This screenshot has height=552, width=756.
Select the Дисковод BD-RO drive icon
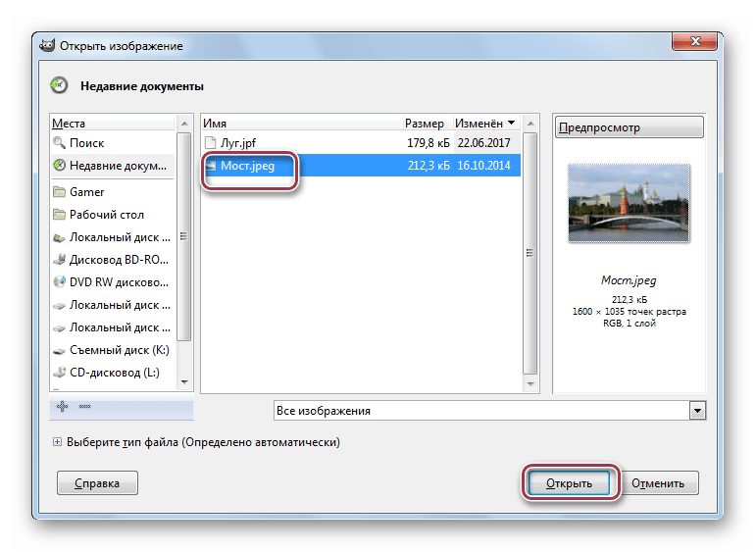[x=60, y=260]
